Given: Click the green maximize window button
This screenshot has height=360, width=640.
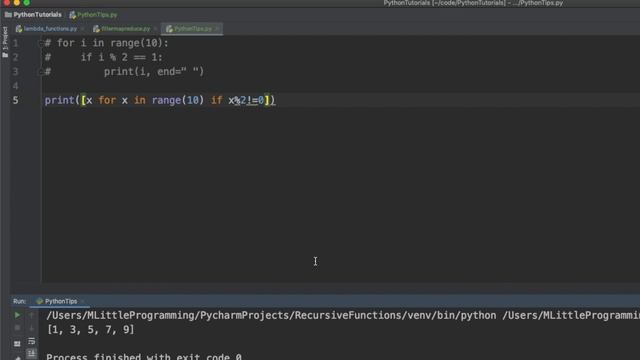Looking at the screenshot, I should point(27,2).
